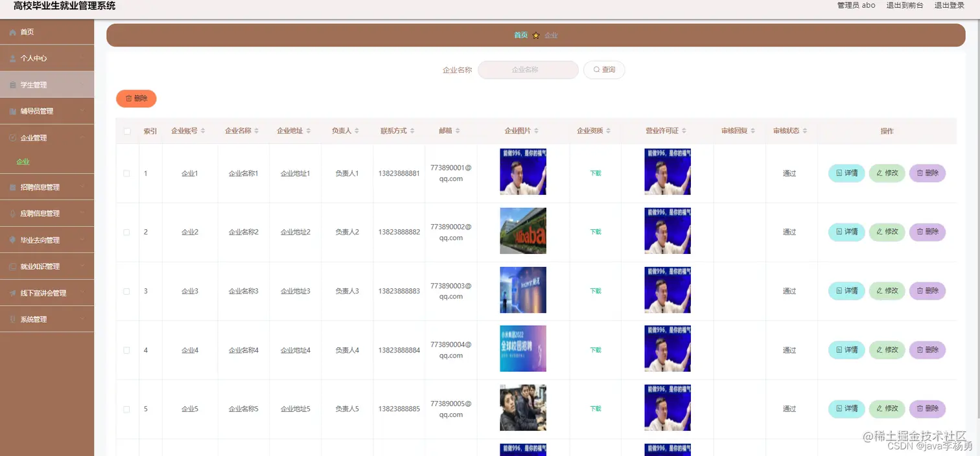Screen dimensions: 980x456
Task: Sort by the 企业资质 column sort arrows
Action: [x=609, y=131]
